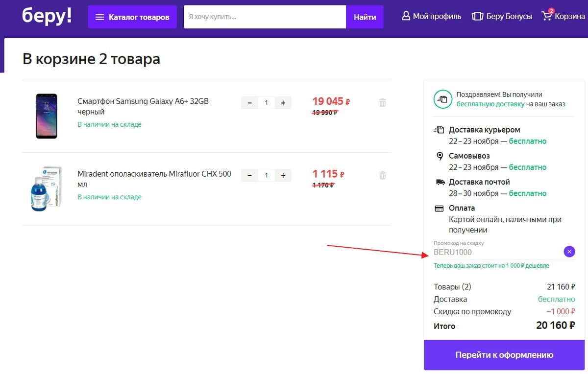Click the беру! logo

point(47,16)
